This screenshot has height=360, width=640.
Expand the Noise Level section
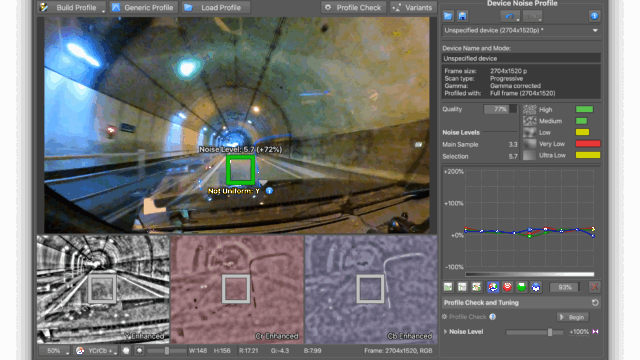446,332
